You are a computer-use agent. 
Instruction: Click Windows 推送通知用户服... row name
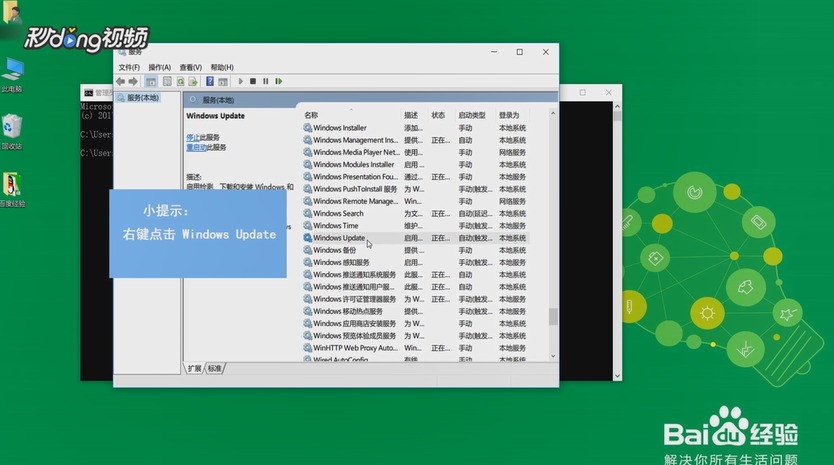coord(354,287)
